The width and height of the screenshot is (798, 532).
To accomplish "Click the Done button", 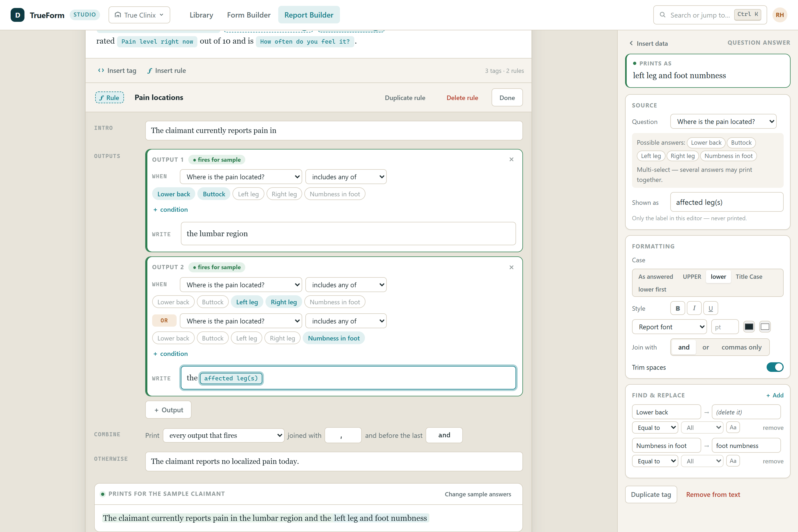I will tap(507, 98).
